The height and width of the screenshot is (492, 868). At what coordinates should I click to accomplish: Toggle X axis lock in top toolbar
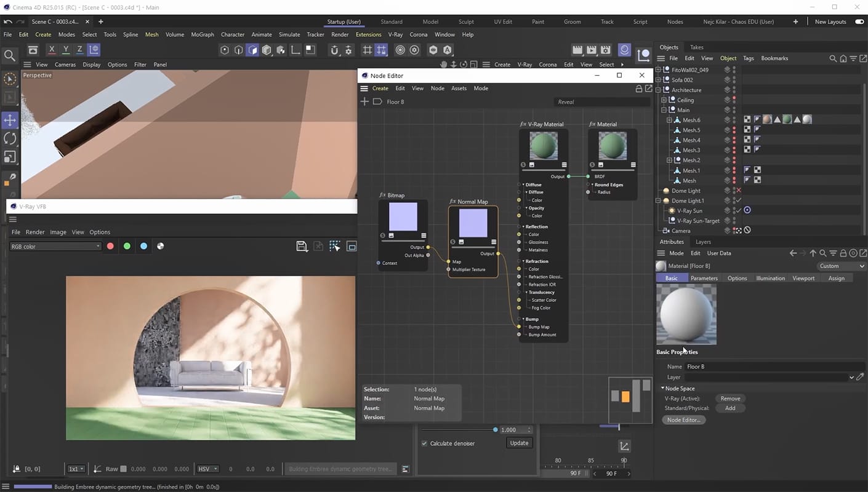51,50
